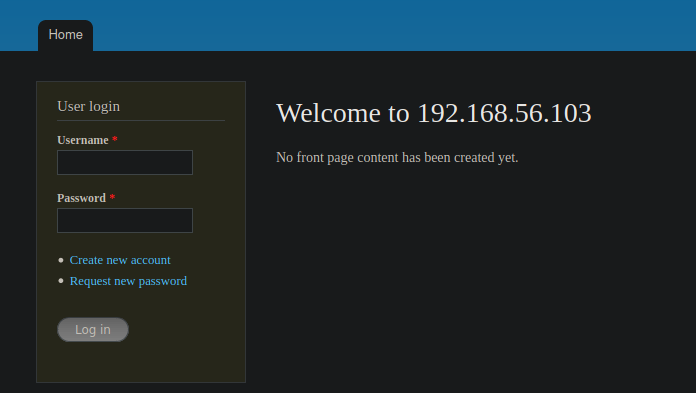Image resolution: width=696 pixels, height=393 pixels.
Task: Click the Username input field
Action: click(x=125, y=163)
